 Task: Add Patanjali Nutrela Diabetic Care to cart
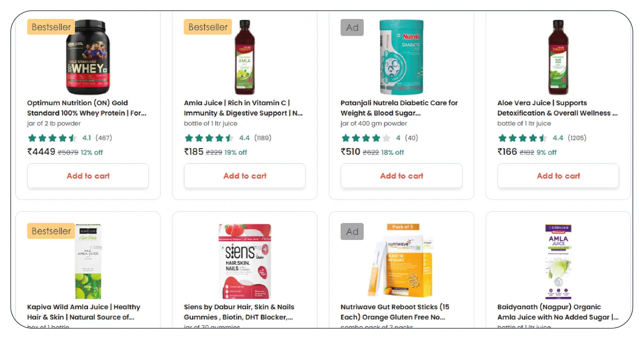pos(401,176)
